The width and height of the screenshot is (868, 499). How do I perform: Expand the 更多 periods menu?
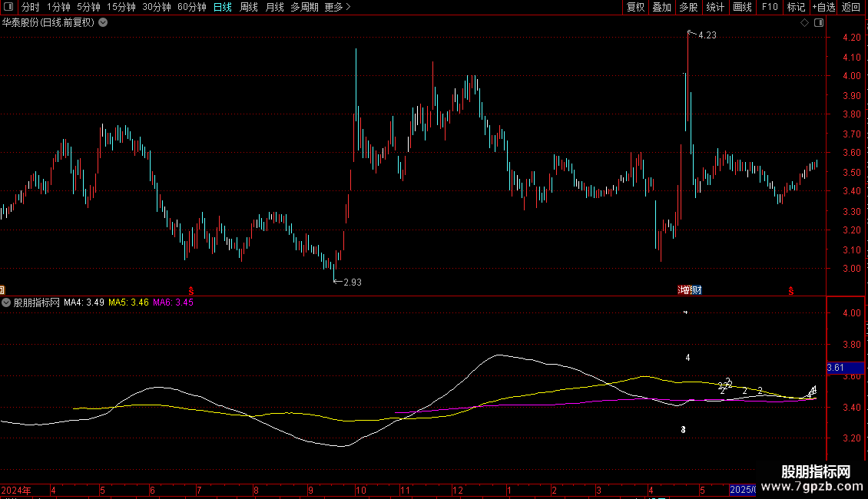click(x=337, y=7)
